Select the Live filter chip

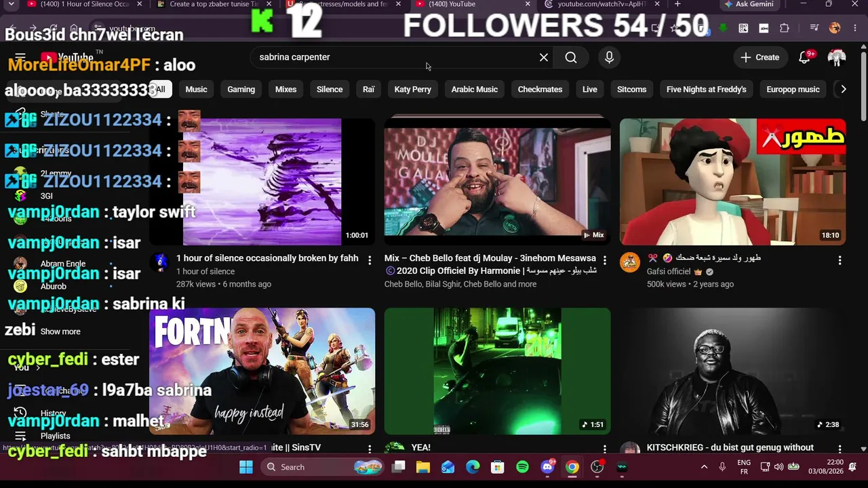[590, 89]
